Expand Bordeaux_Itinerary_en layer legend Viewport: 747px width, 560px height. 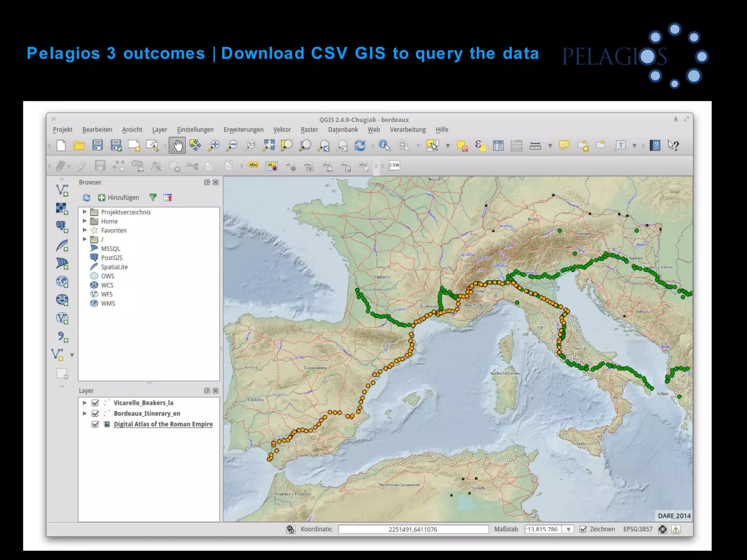pyautogui.click(x=85, y=413)
